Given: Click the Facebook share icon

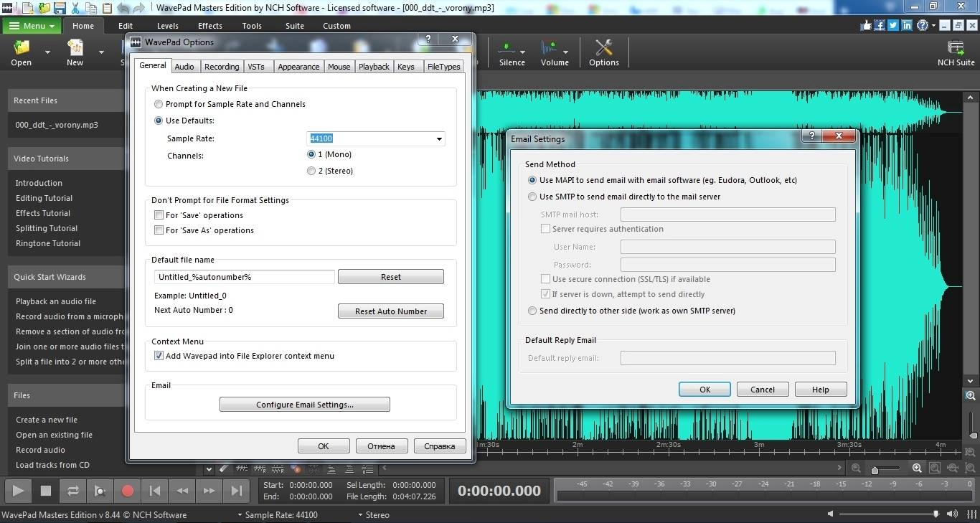Looking at the screenshot, I should point(880,25).
